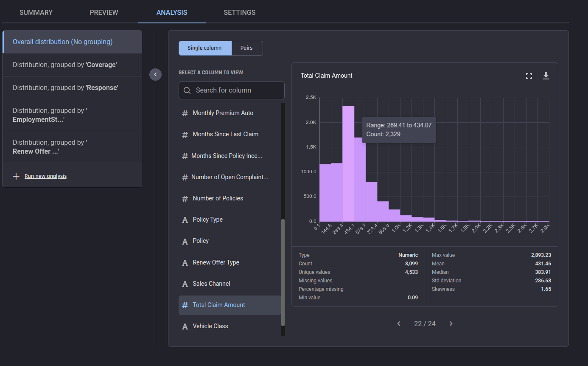This screenshot has height=366, width=588.
Task: Select the Policy column
Action: pyautogui.click(x=230, y=241)
